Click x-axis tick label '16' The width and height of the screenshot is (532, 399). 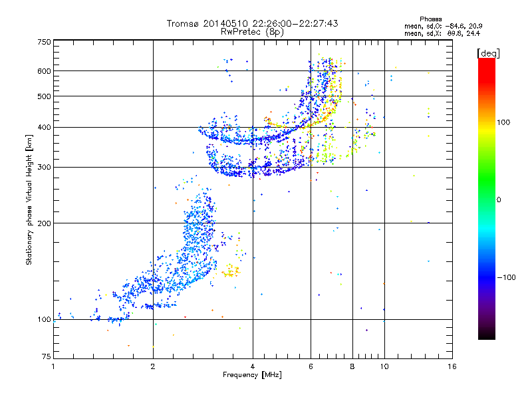click(452, 366)
